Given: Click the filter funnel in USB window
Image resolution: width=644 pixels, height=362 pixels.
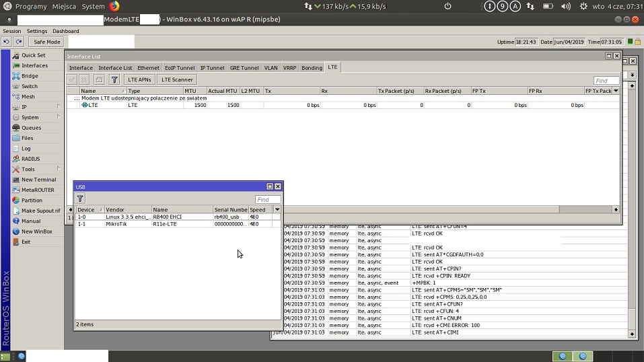Looking at the screenshot, I should coord(80,199).
